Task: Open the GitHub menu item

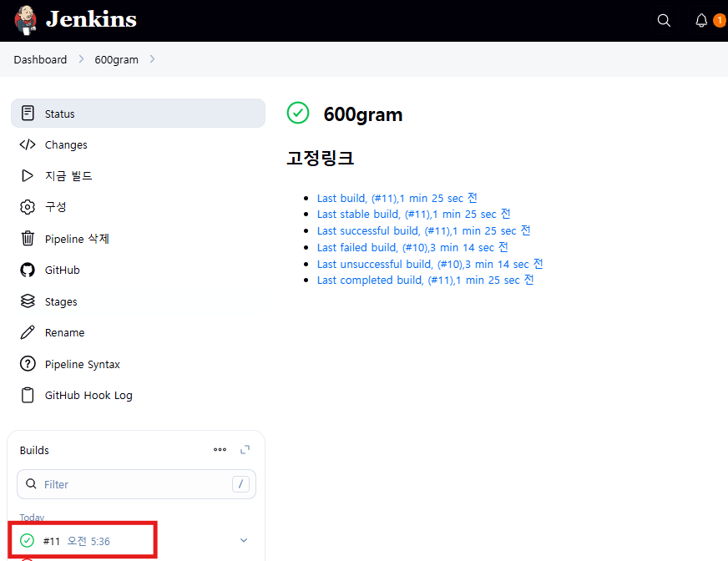Action: click(x=138, y=270)
